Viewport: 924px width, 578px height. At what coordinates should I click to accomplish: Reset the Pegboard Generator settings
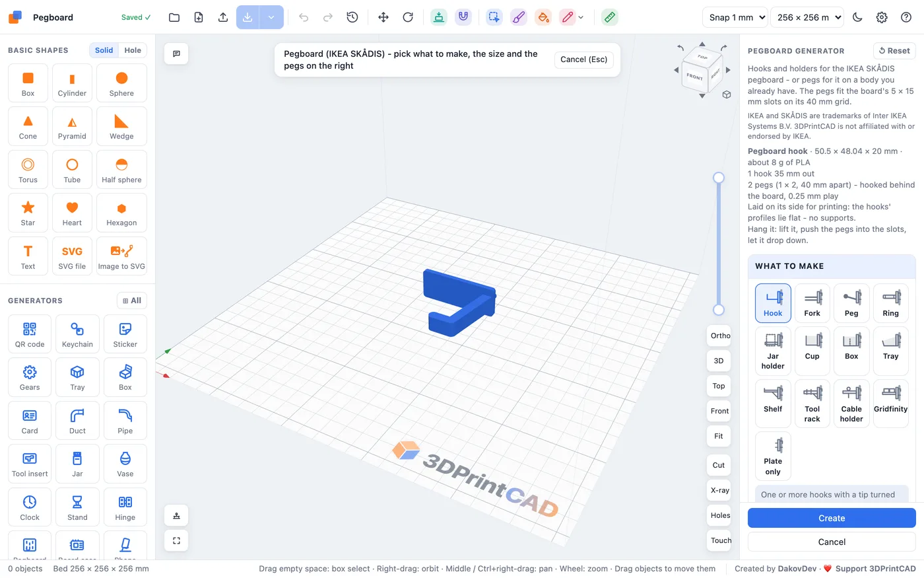click(894, 51)
